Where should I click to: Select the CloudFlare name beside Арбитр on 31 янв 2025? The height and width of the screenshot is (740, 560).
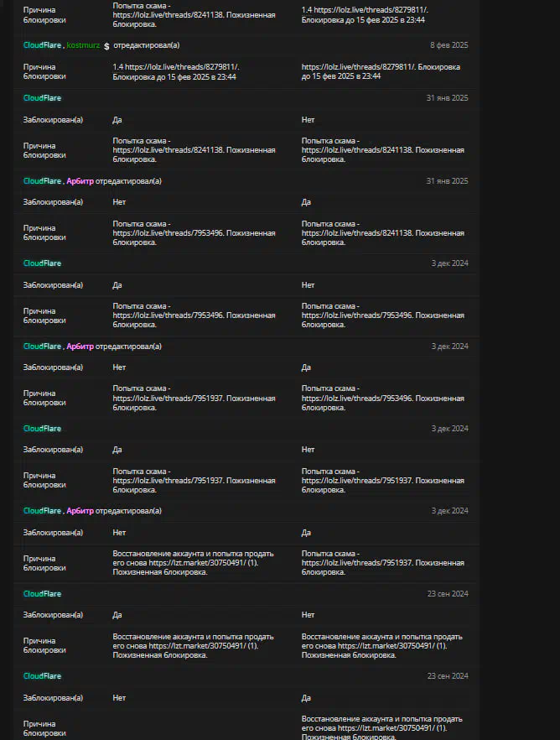point(42,181)
